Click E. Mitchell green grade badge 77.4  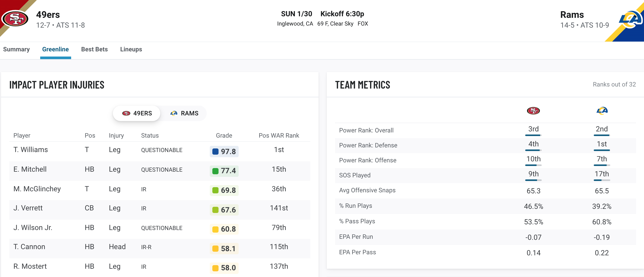coord(224,171)
